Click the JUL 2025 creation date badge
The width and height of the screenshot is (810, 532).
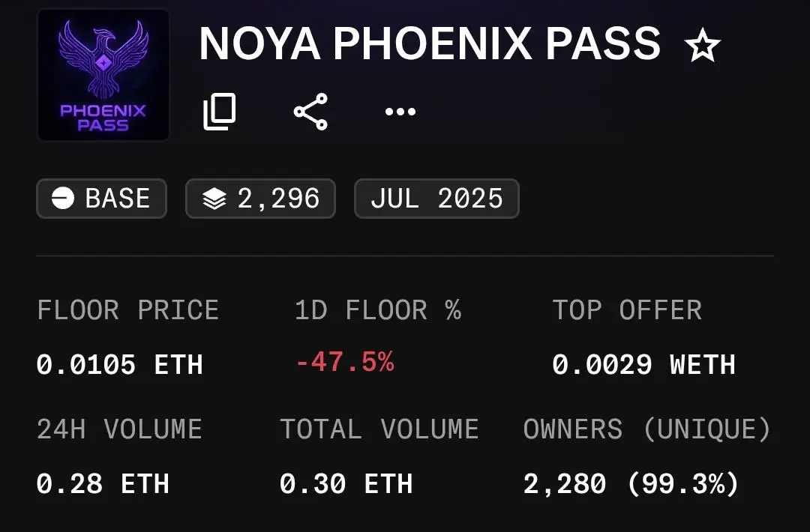[436, 199]
